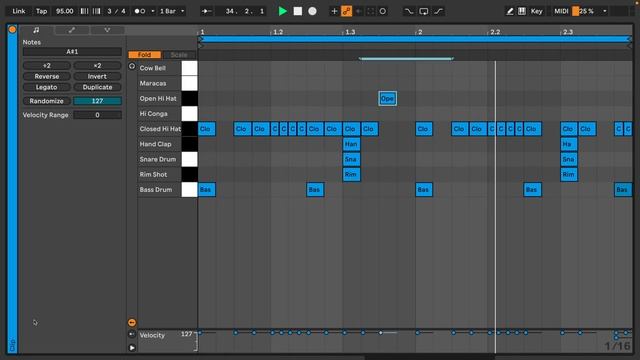Open the Notes tab with music note icon
This screenshot has height=360, width=640.
36,30
